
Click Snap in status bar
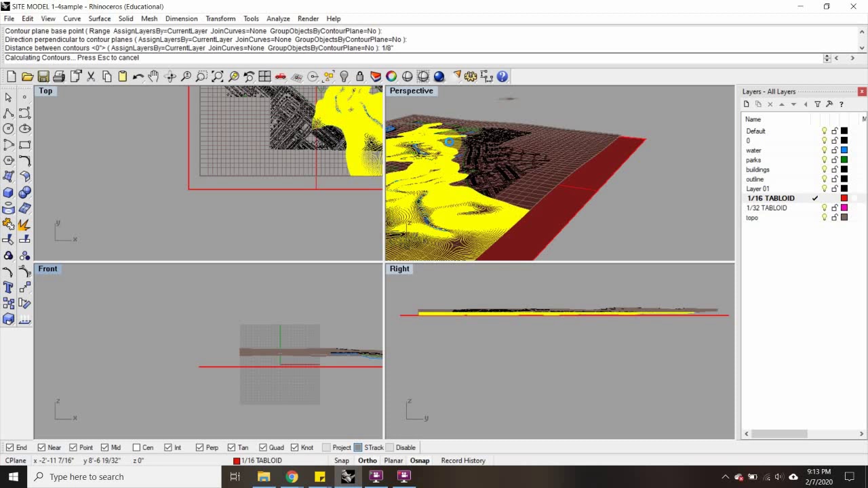[342, 461]
